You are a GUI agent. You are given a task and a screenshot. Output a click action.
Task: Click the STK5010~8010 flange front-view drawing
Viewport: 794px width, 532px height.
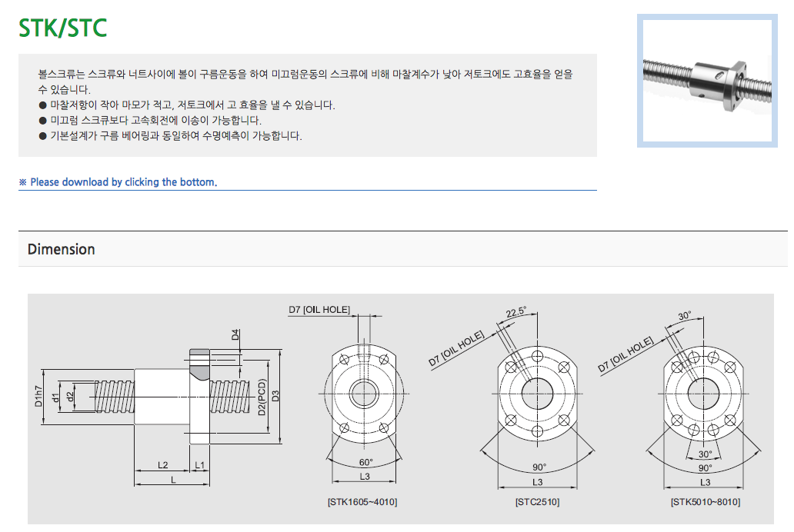pos(705,394)
